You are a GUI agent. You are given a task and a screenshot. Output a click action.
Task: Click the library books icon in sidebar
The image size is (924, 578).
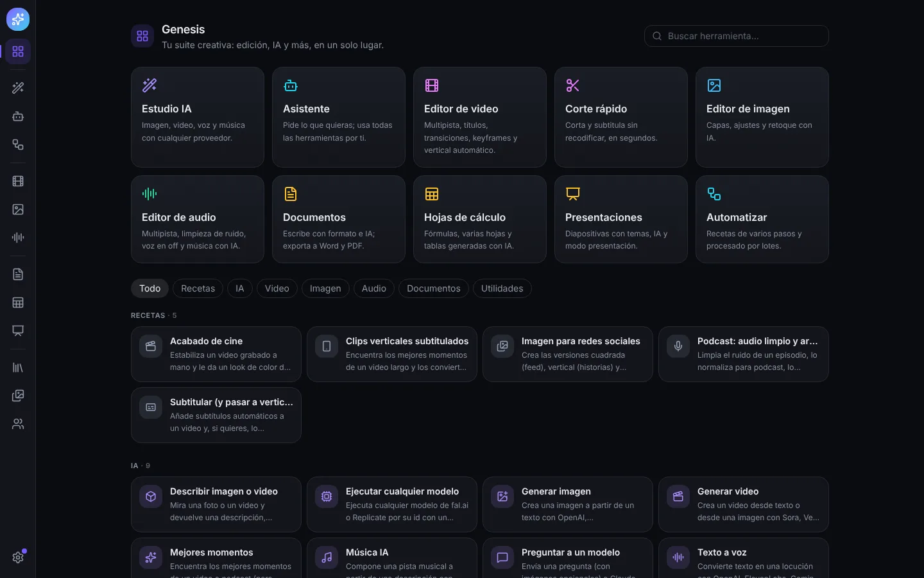tap(18, 367)
